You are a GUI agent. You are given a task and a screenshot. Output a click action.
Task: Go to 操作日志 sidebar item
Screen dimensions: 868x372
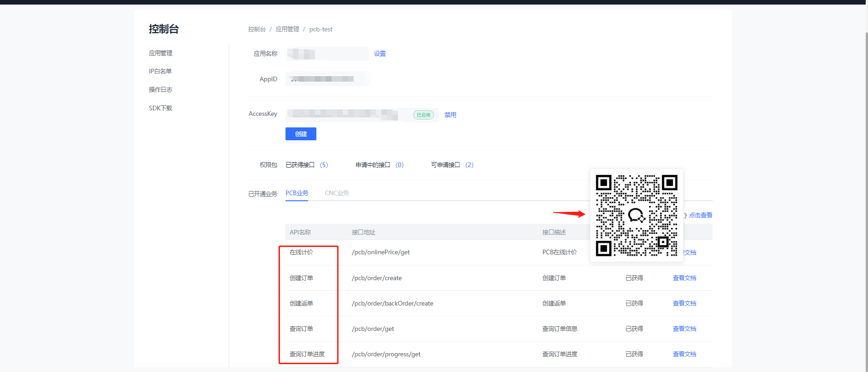tap(161, 90)
